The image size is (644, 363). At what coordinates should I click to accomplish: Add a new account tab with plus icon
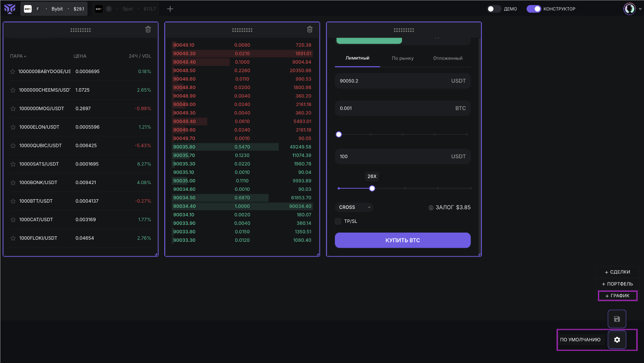pyautogui.click(x=170, y=9)
